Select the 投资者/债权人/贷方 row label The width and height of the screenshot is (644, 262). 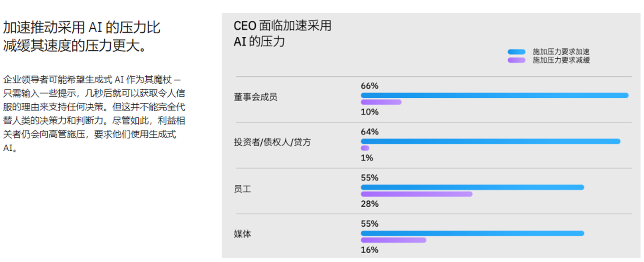(x=272, y=142)
